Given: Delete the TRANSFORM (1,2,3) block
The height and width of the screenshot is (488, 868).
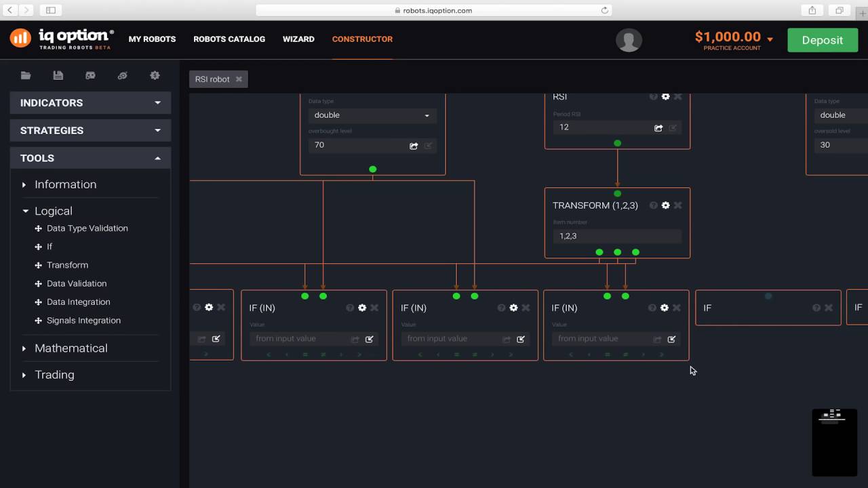Looking at the screenshot, I should pos(677,205).
